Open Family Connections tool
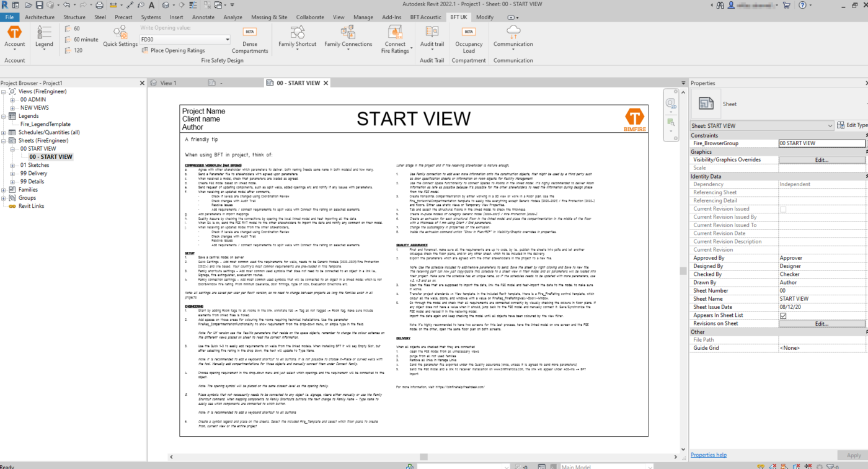868x469 pixels. [348, 37]
